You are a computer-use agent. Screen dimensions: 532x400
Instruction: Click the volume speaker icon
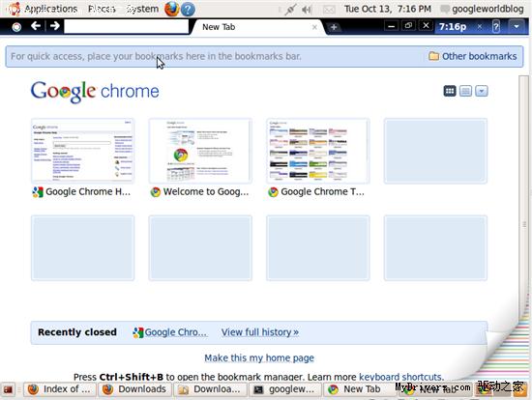coord(307,10)
